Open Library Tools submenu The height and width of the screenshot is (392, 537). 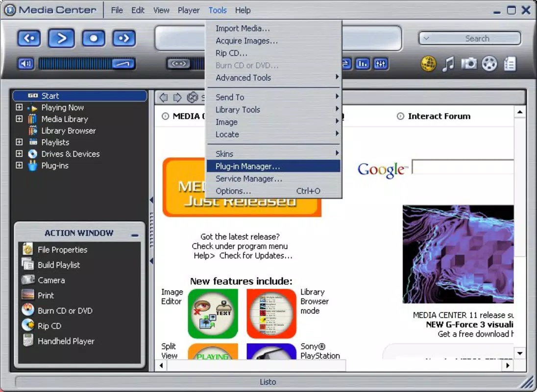274,110
